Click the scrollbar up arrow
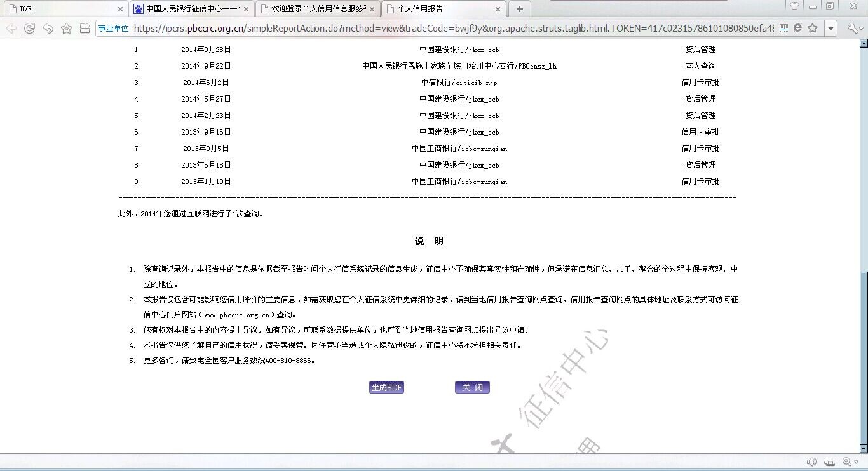868x471 pixels. 863,44
